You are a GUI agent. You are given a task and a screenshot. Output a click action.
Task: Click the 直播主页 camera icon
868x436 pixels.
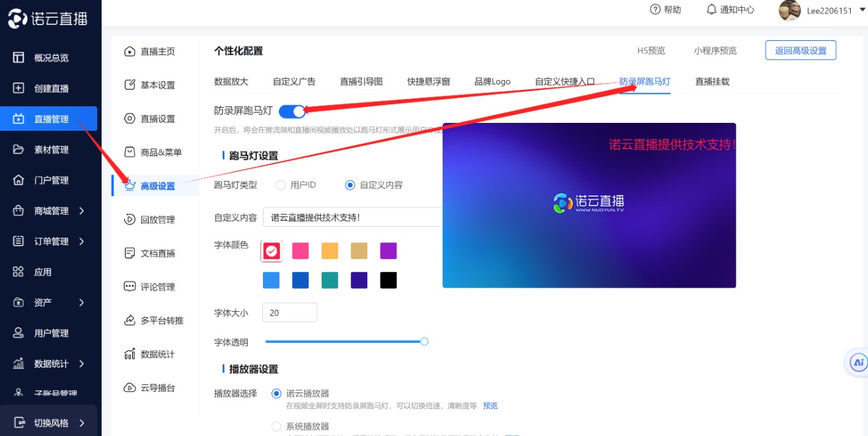pos(129,52)
